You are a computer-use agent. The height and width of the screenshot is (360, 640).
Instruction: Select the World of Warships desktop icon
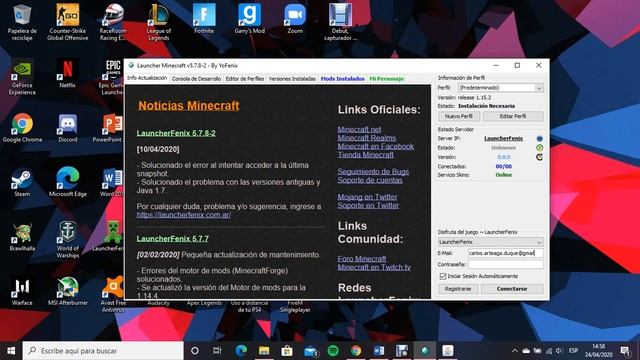click(67, 240)
